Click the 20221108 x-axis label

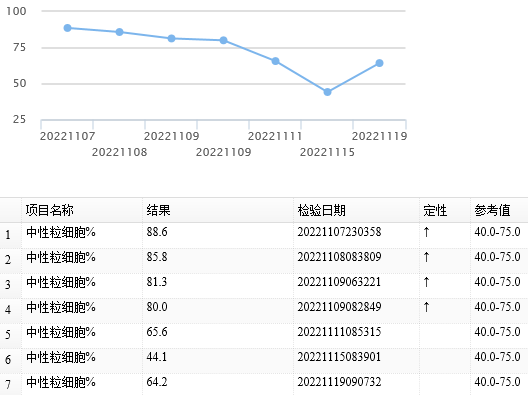(120, 152)
